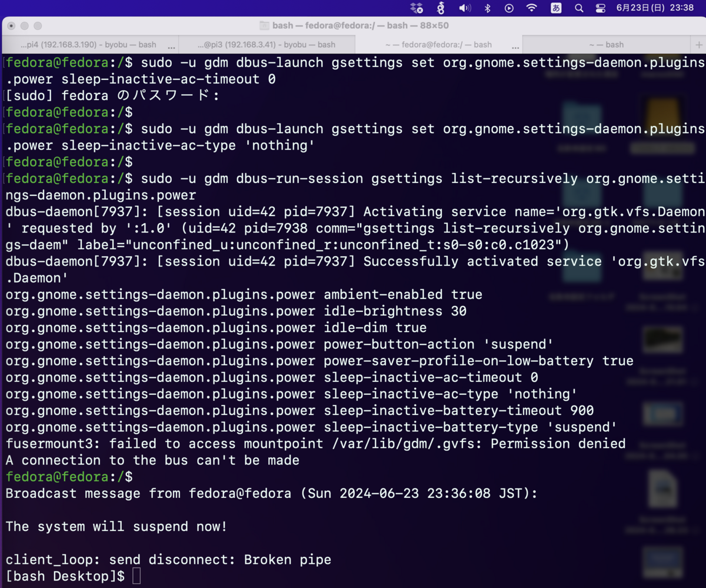Image resolution: width=706 pixels, height=588 pixels.
Task: Click the date and time in menu bar
Action: tap(655, 8)
